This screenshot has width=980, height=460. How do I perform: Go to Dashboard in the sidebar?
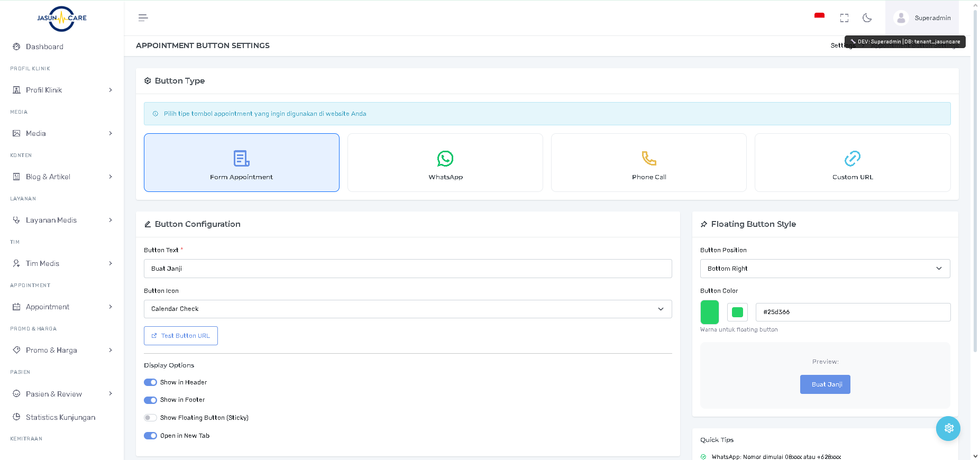pyautogui.click(x=44, y=47)
